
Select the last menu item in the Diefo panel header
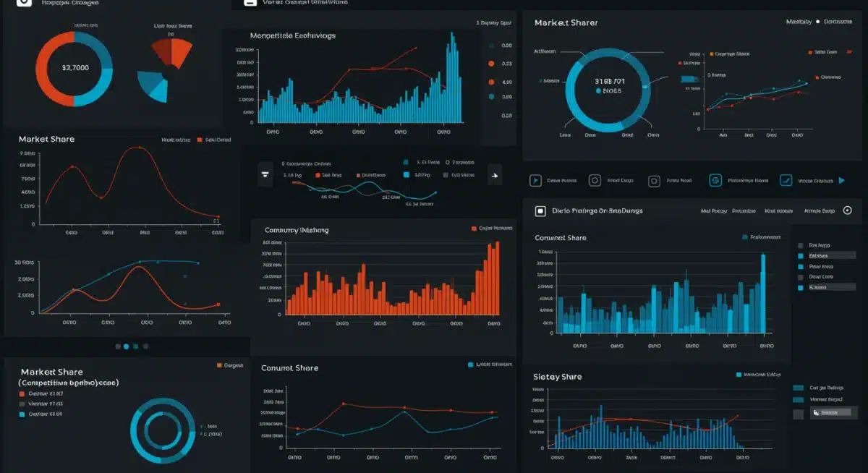click(819, 211)
